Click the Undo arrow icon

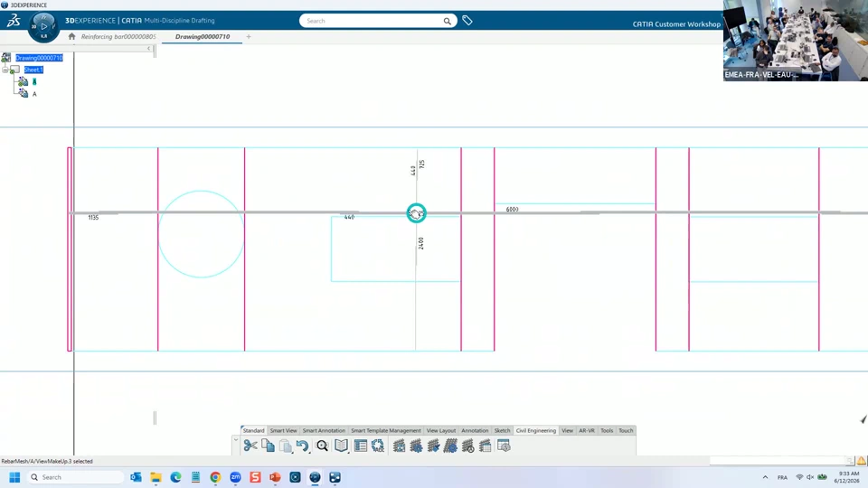click(x=302, y=446)
